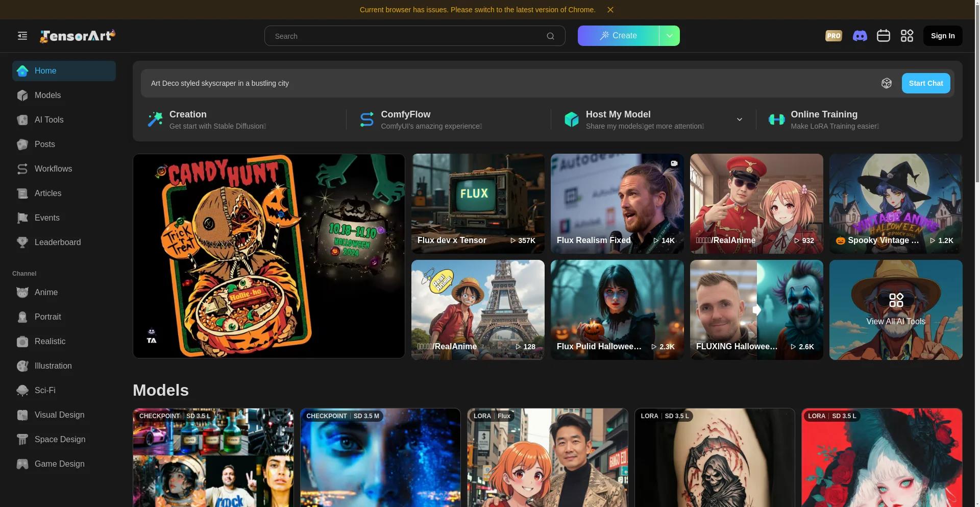Image resolution: width=980 pixels, height=507 pixels.
Task: Open the Flux dev x Tensor card
Action: click(478, 204)
